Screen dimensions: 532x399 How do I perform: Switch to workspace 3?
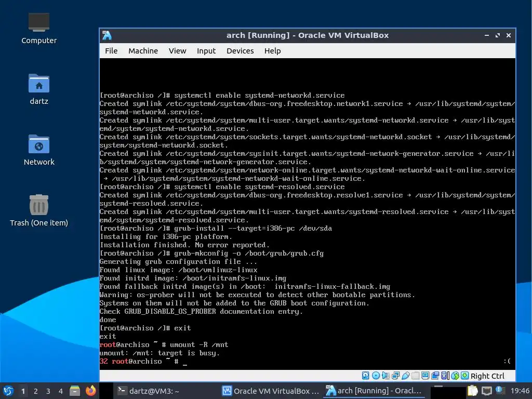coord(48,391)
